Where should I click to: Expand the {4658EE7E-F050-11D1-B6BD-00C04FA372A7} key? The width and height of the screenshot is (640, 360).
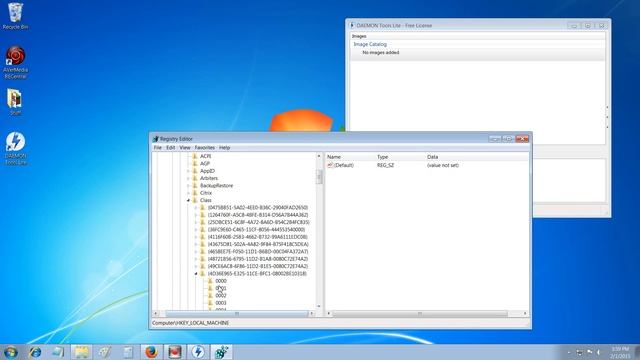196,252
